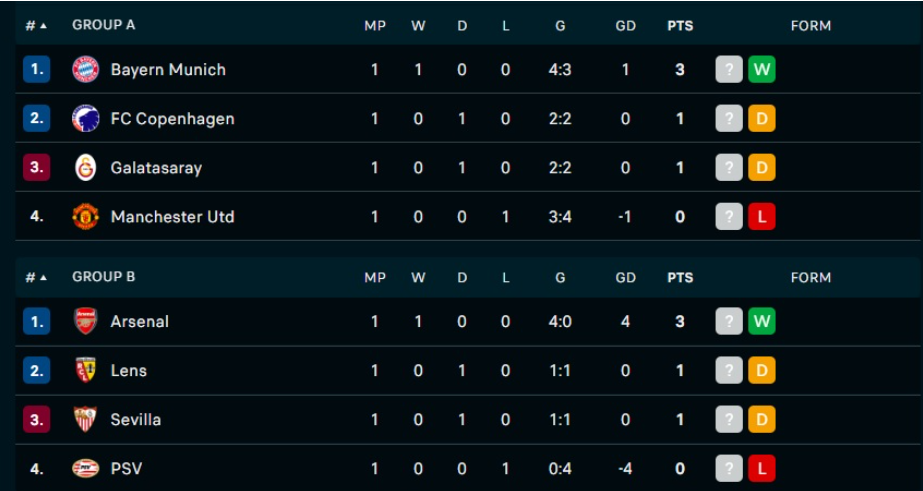Sort Group A by PTS header
This screenshot has height=491, width=923.
click(x=680, y=26)
